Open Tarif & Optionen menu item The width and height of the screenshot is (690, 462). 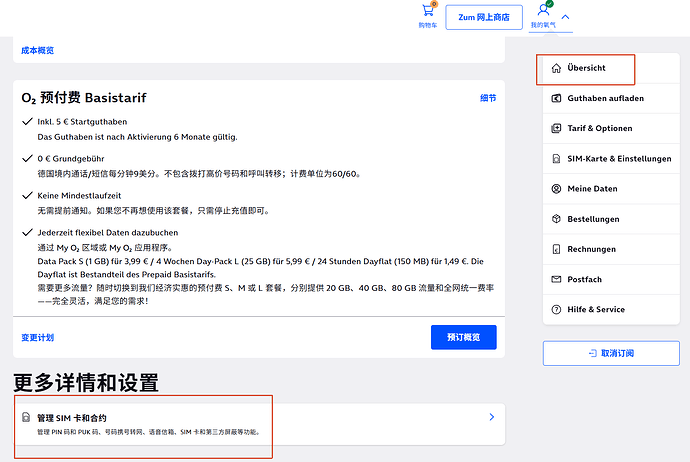tap(611, 128)
